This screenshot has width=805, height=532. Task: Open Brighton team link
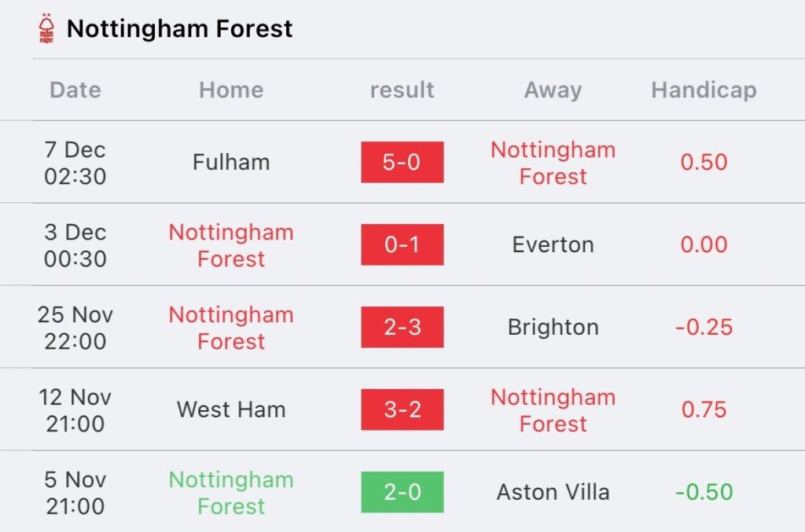coord(553,327)
